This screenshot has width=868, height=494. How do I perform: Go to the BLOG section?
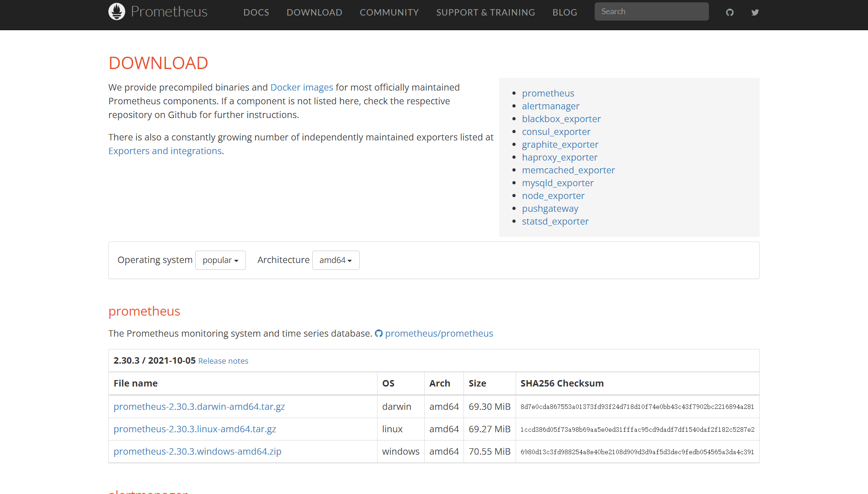[564, 12]
